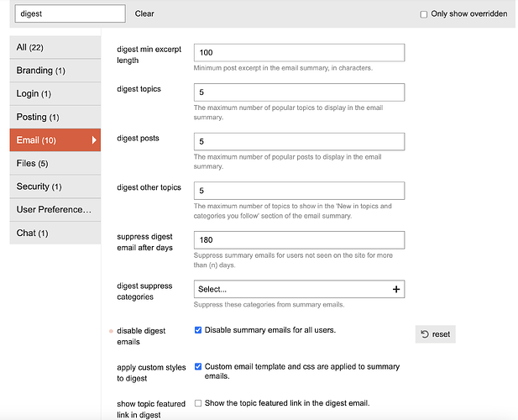Click the 'digest other topics' setting label
Viewport: 518px width, 420px height.
point(149,187)
